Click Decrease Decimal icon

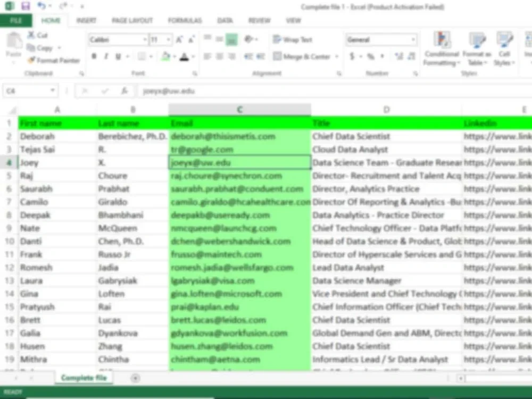coord(412,56)
